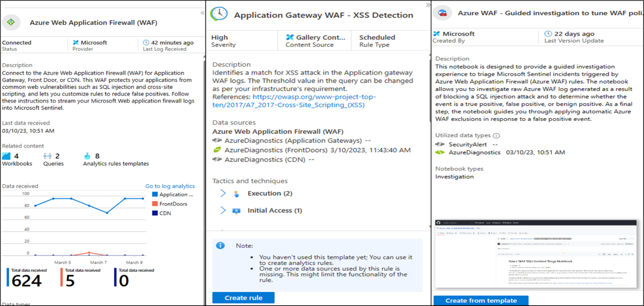Collapse the connector pane with double chevron

(x=202, y=12)
